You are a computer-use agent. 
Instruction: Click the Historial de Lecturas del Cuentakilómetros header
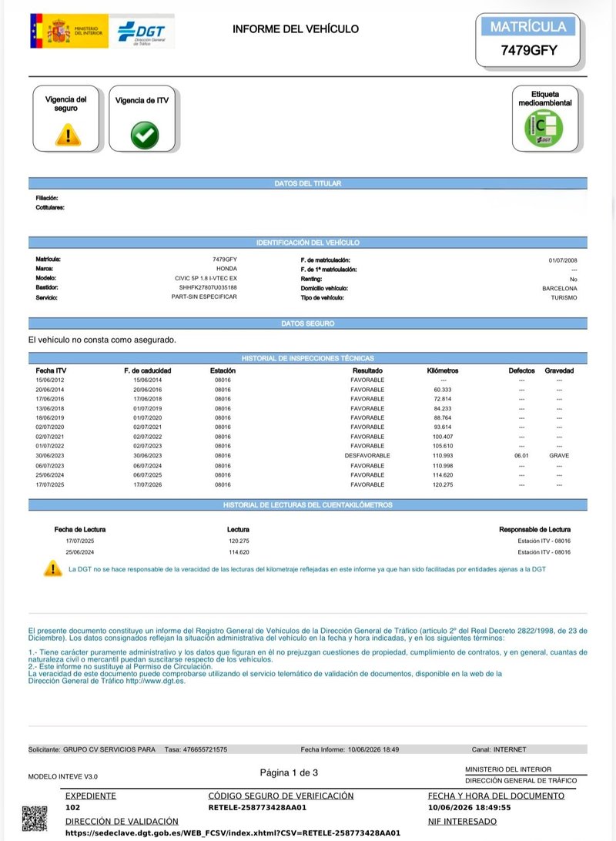pos(308,504)
